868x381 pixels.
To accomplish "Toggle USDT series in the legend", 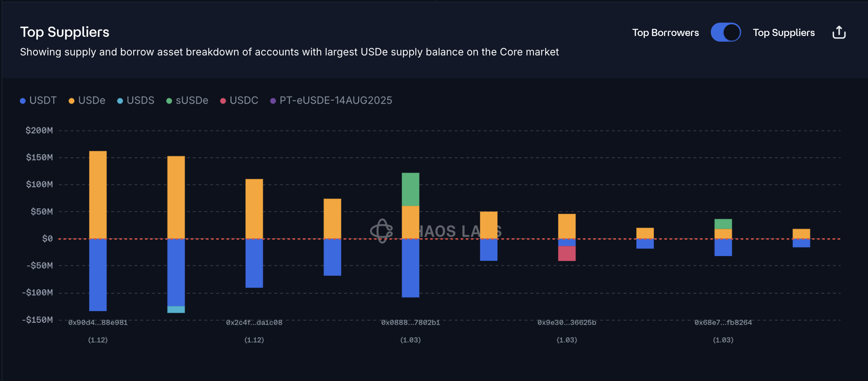I will click(x=43, y=100).
